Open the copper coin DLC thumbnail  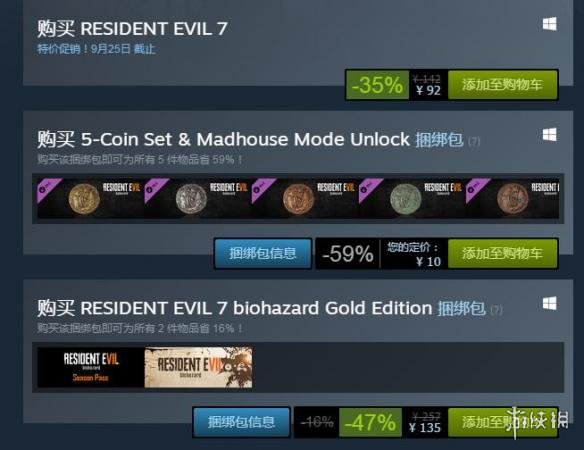(x=305, y=198)
